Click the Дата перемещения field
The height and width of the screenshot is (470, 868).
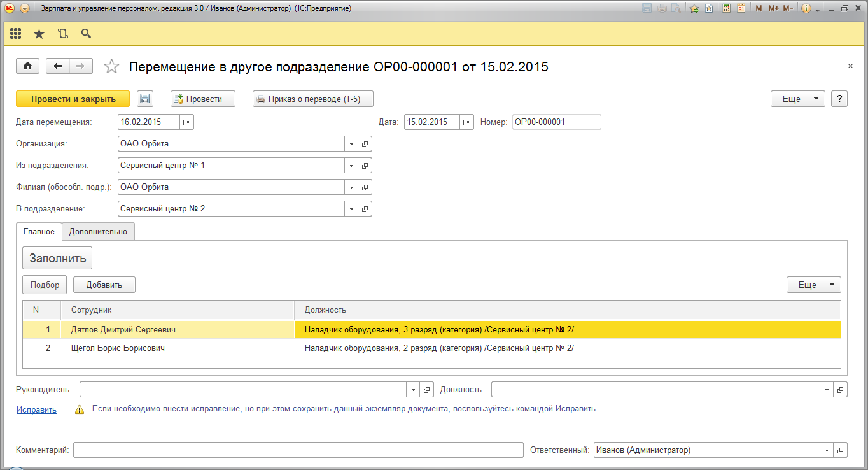pyautogui.click(x=149, y=122)
